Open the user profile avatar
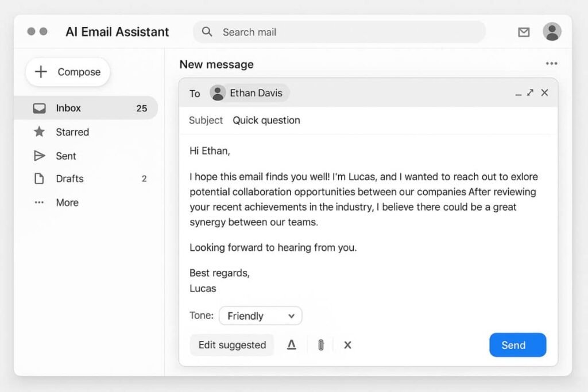 click(x=552, y=32)
